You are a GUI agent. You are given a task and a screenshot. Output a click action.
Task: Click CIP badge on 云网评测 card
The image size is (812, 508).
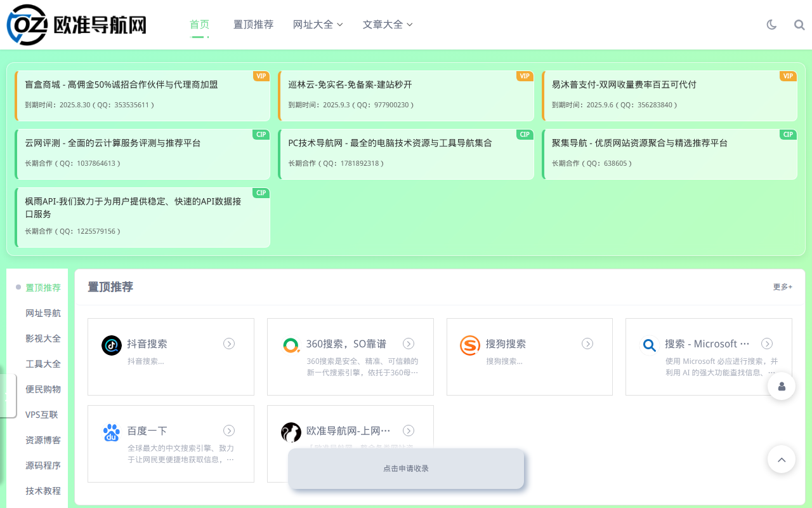pos(261,135)
